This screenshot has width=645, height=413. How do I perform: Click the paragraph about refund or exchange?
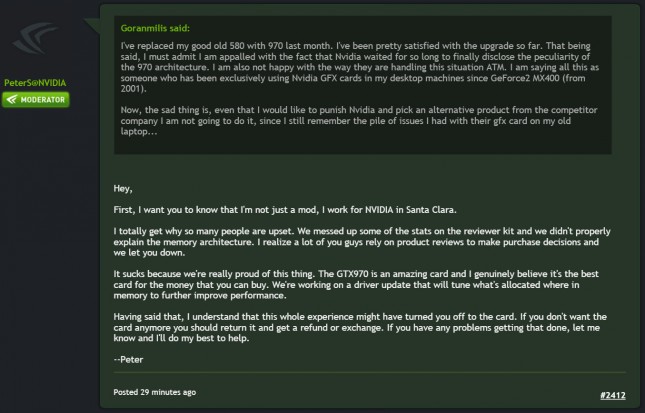click(360, 327)
